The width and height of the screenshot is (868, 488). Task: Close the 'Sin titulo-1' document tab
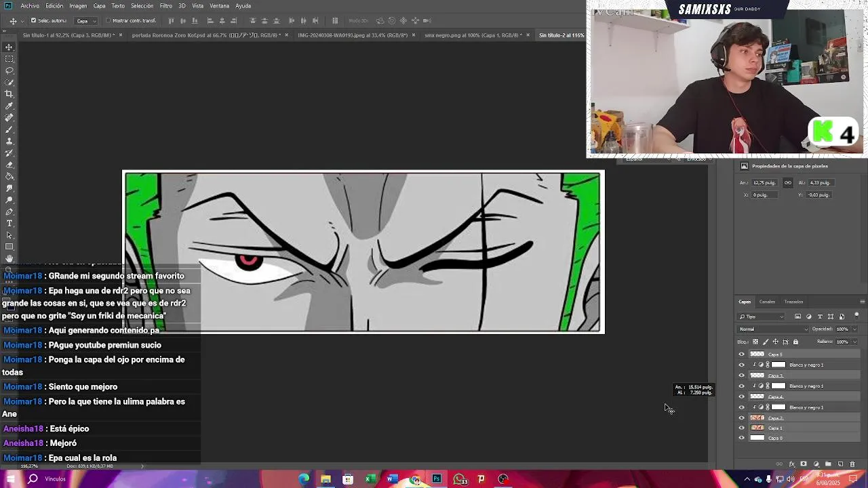point(121,35)
